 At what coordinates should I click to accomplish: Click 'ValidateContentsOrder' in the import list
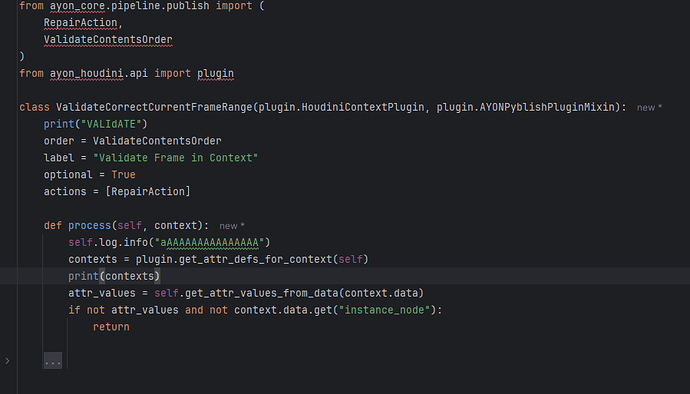108,40
